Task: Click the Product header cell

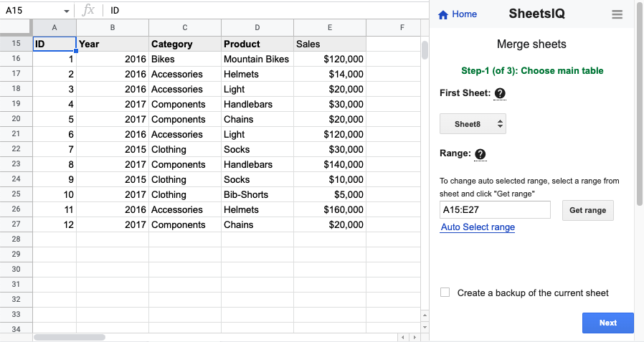Action: (257, 44)
